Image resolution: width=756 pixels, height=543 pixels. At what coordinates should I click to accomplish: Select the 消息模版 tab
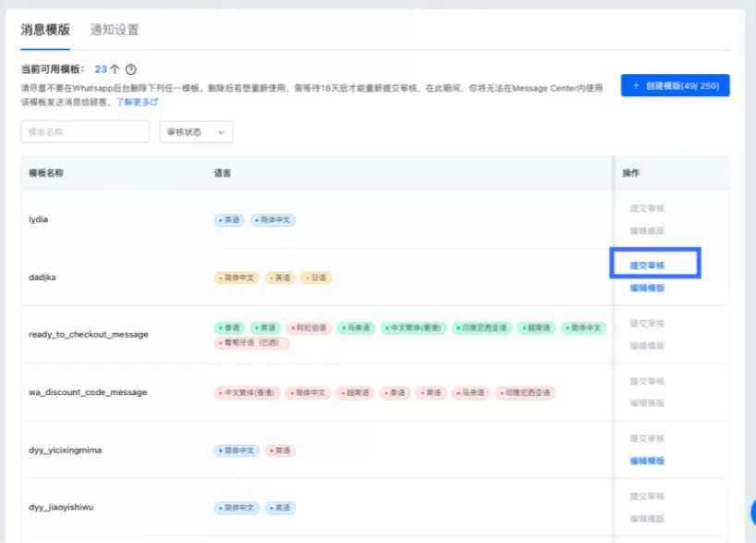[45, 30]
